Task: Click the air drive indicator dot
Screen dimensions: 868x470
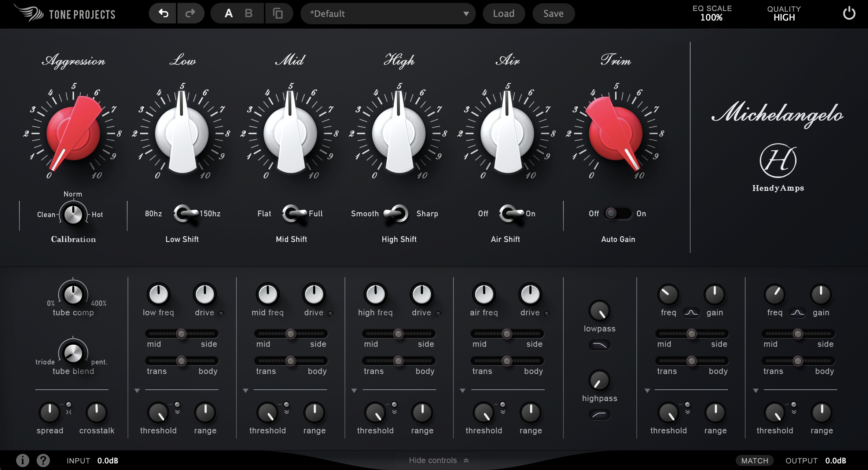Action: click(x=547, y=313)
